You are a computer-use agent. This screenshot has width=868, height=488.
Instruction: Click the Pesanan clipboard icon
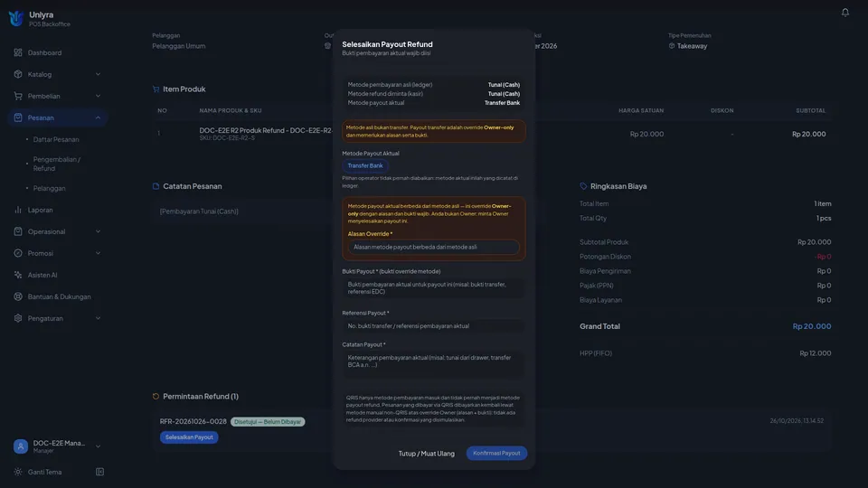(18, 117)
